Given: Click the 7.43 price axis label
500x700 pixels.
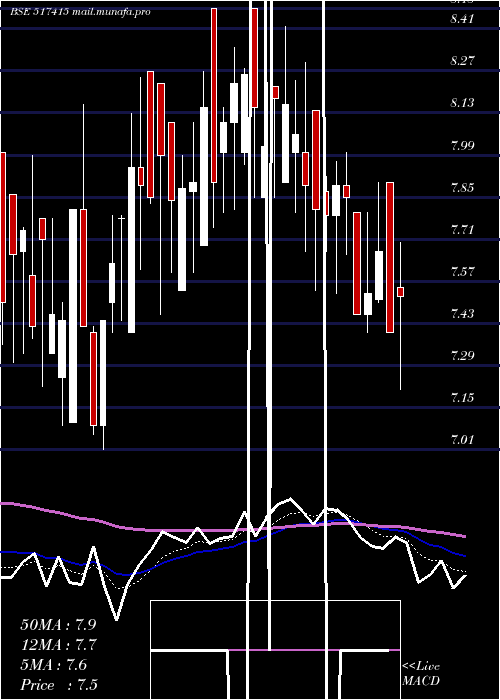Looking at the screenshot, I should click(x=462, y=313).
